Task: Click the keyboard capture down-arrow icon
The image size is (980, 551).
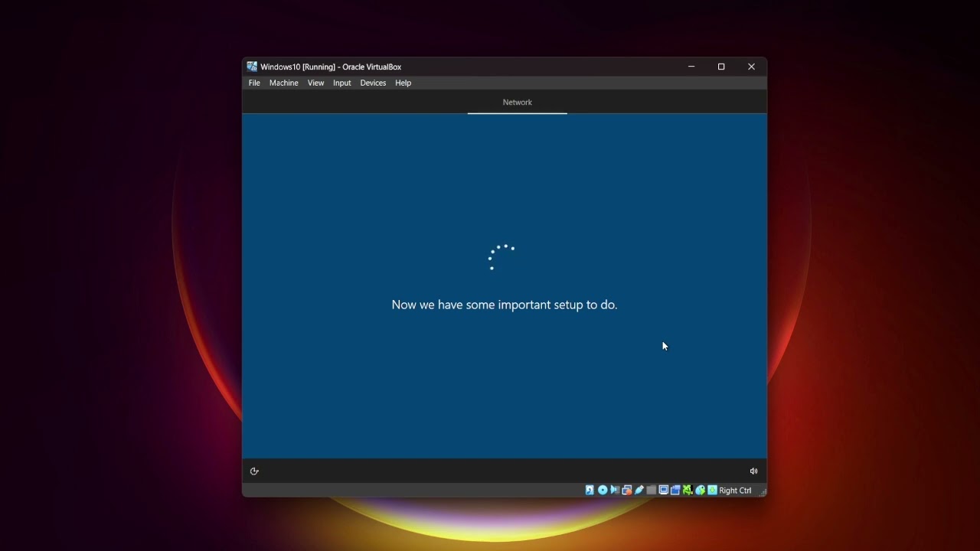Action: tap(712, 491)
